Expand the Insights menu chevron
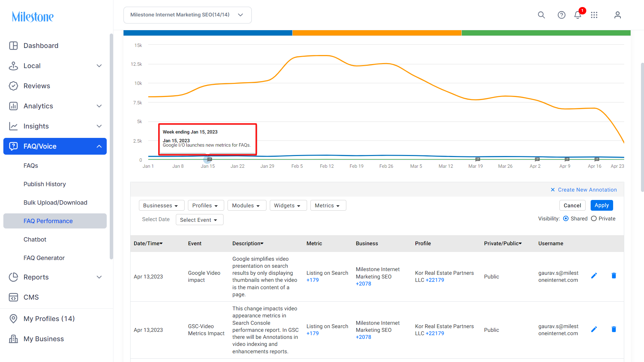The height and width of the screenshot is (362, 644). pyautogui.click(x=99, y=126)
